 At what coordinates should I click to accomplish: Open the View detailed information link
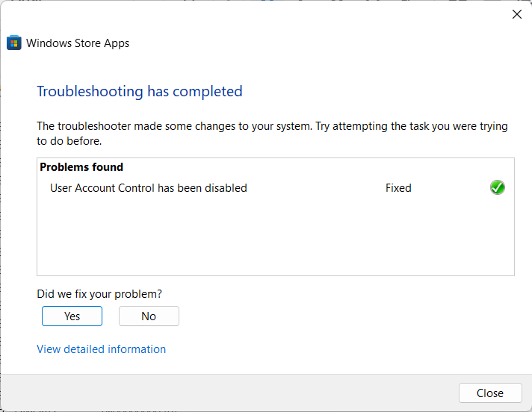coord(101,349)
